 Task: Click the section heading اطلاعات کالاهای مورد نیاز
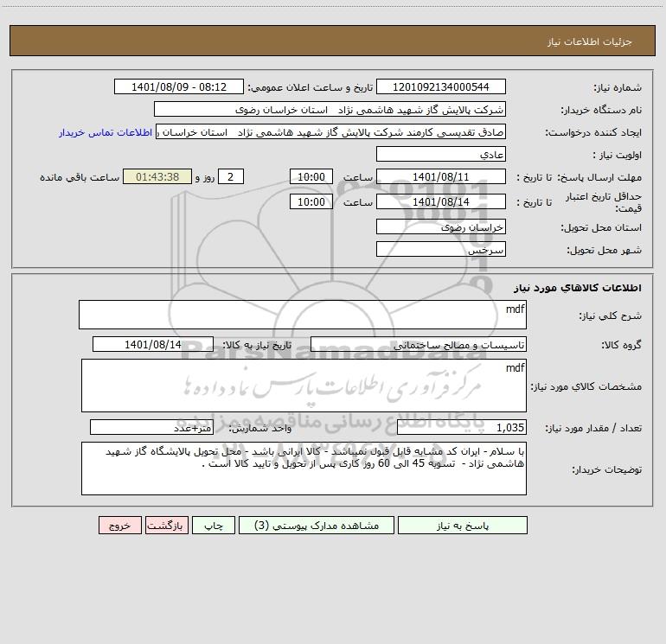[x=578, y=288]
